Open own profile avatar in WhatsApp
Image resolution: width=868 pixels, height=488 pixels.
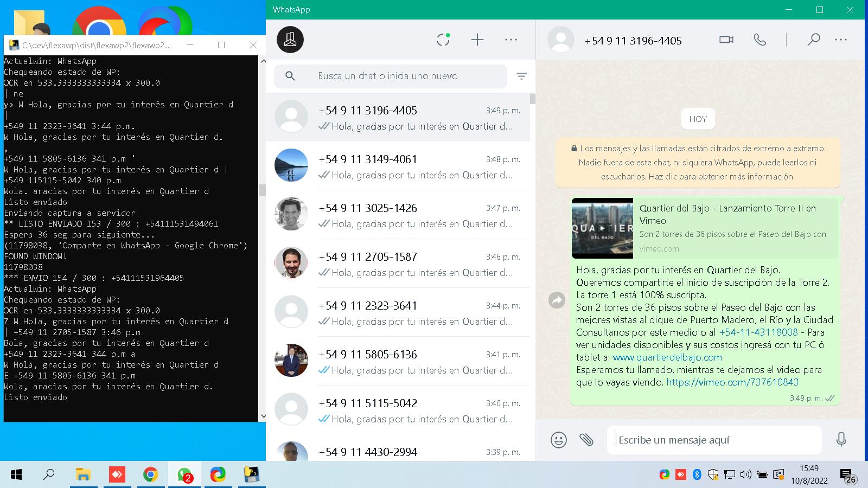point(290,40)
